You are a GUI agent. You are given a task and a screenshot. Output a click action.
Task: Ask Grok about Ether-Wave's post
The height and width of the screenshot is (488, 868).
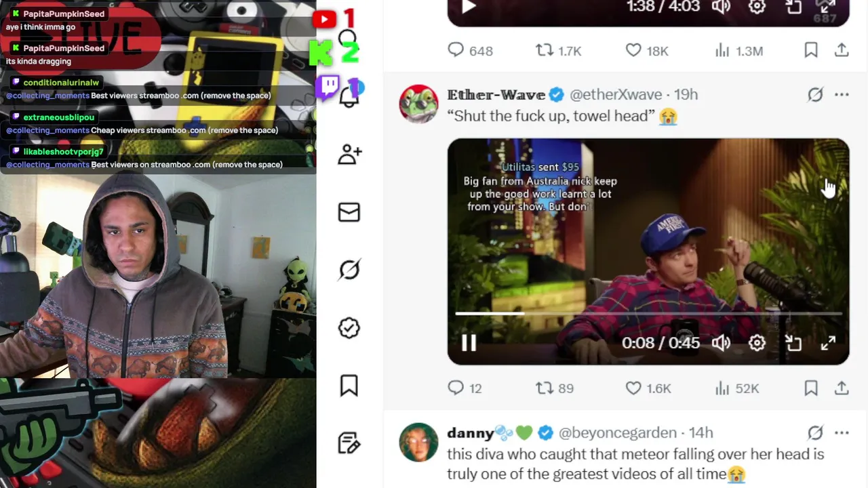click(815, 95)
